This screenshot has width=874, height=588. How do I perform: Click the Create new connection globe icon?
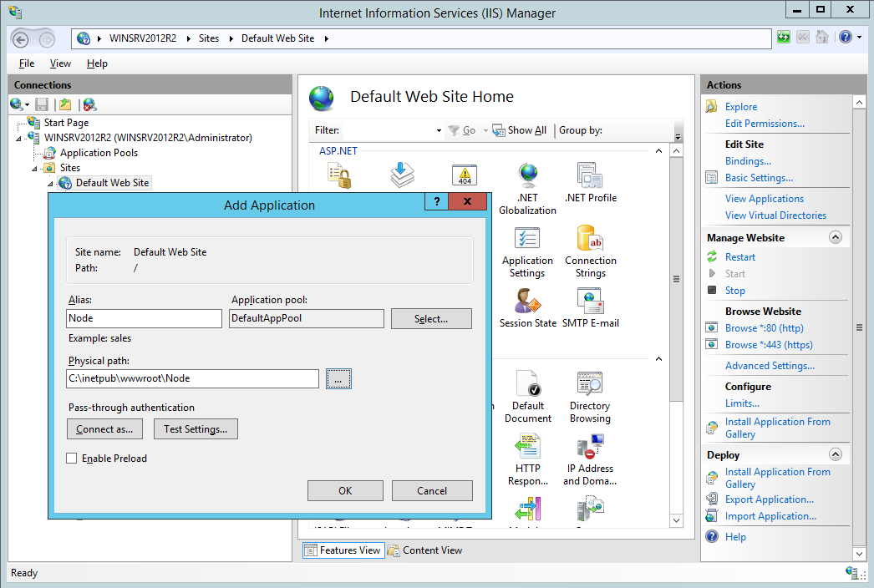pos(16,104)
